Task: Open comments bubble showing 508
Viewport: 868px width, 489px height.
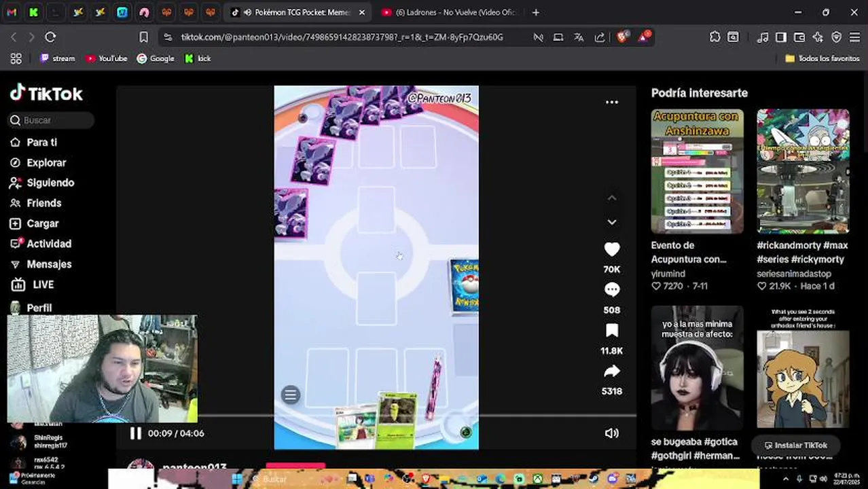Action: [611, 290]
